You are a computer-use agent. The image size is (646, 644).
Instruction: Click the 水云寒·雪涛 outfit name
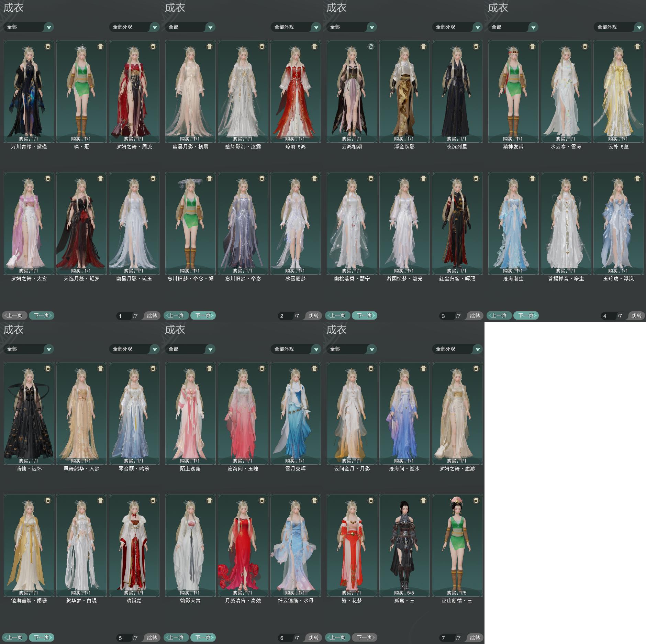click(566, 147)
